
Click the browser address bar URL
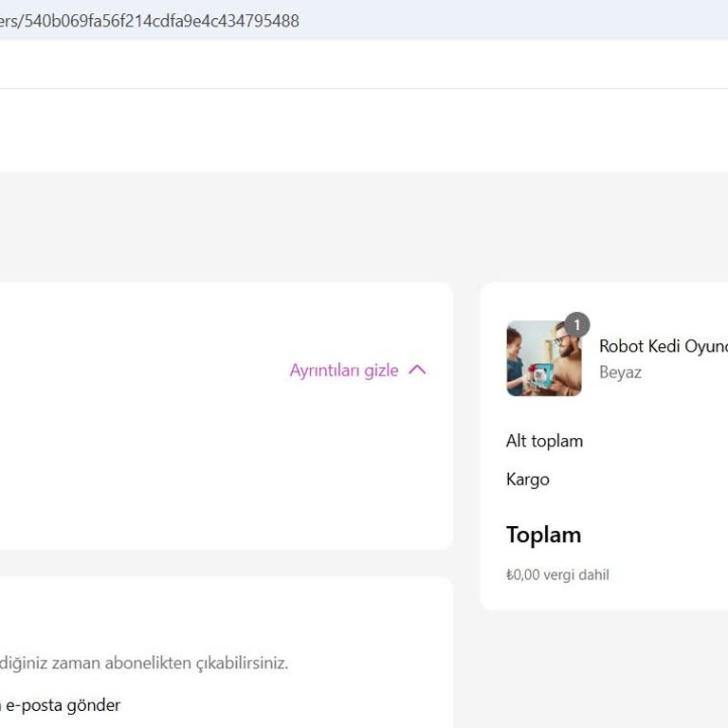150,21
